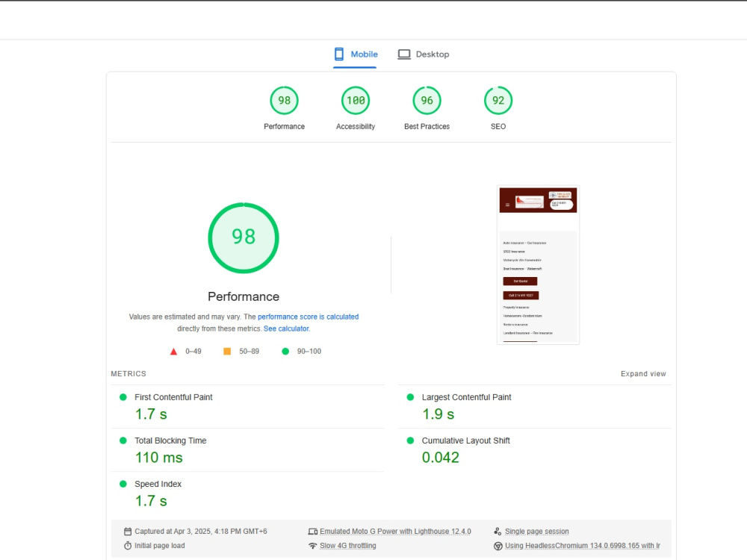Click the 1.9 s Largest Contentful Paint value
The height and width of the screenshot is (560, 747).
tap(438, 414)
